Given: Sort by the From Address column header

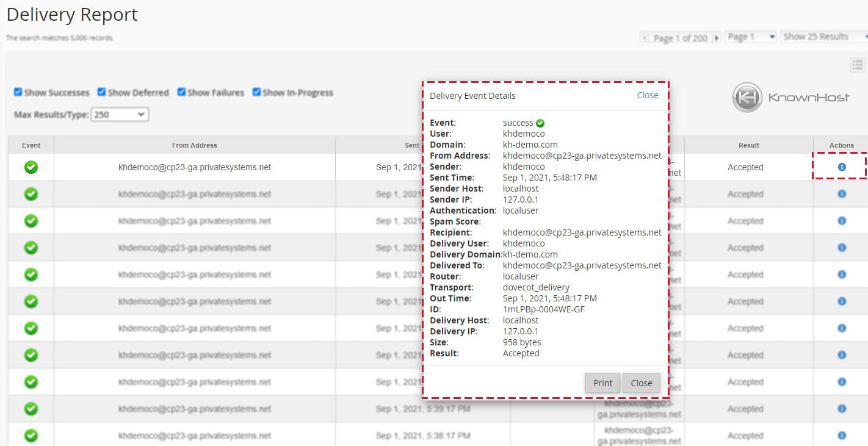Looking at the screenshot, I should [x=194, y=145].
